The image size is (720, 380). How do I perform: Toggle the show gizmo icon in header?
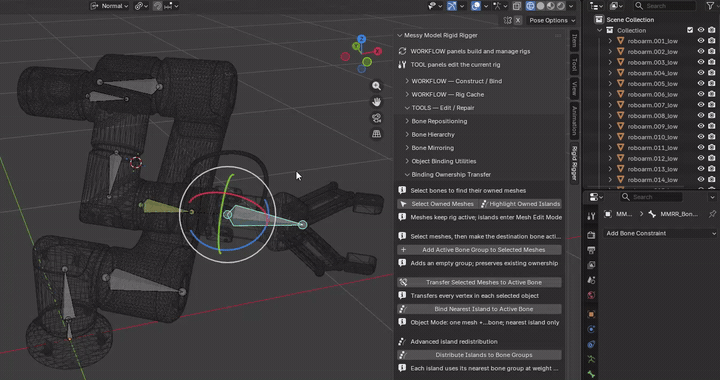(x=452, y=6)
